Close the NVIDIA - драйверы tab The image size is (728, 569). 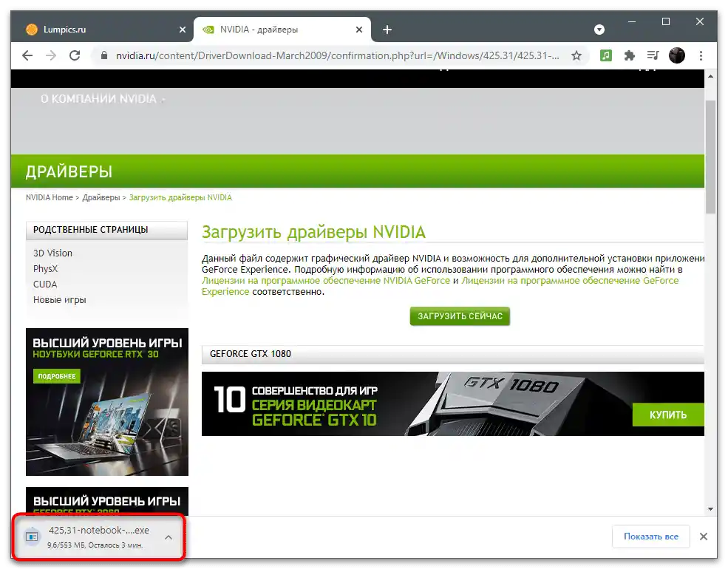click(359, 30)
